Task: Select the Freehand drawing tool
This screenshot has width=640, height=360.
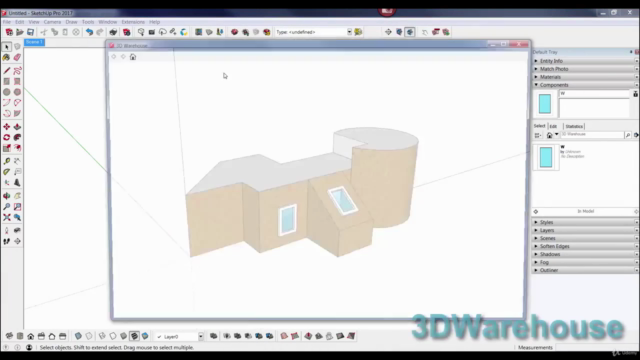Action: click(x=17, y=71)
